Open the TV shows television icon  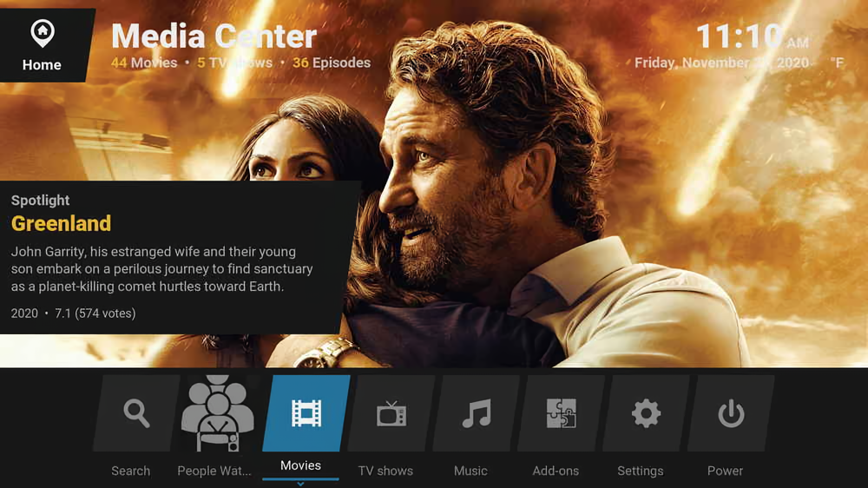point(391,413)
